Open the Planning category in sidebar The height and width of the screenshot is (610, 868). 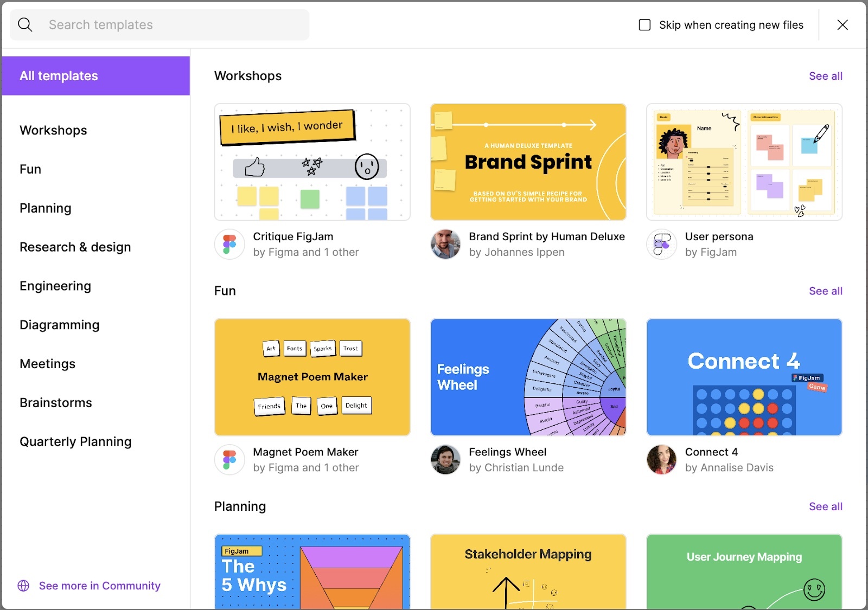coord(46,208)
